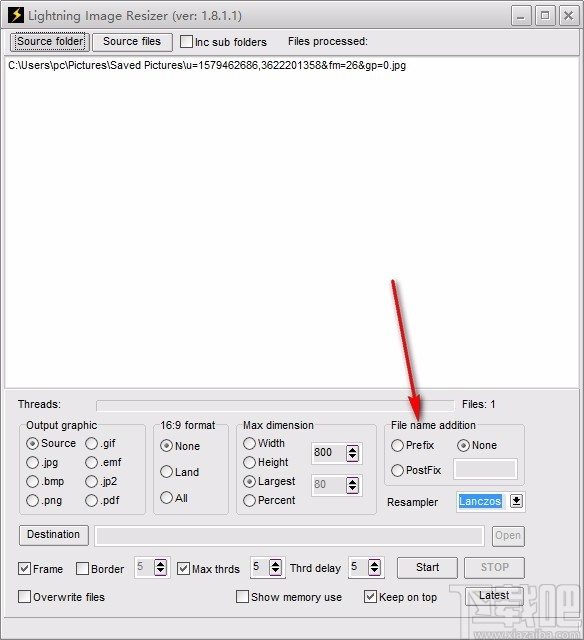Enable Show memory use checkbox
The height and width of the screenshot is (640, 584).
(242, 597)
